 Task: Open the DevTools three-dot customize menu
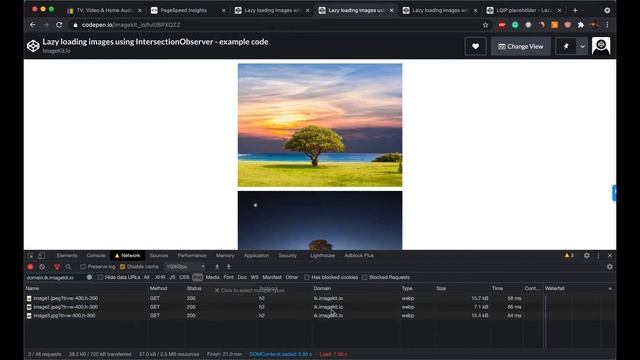tap(598, 256)
